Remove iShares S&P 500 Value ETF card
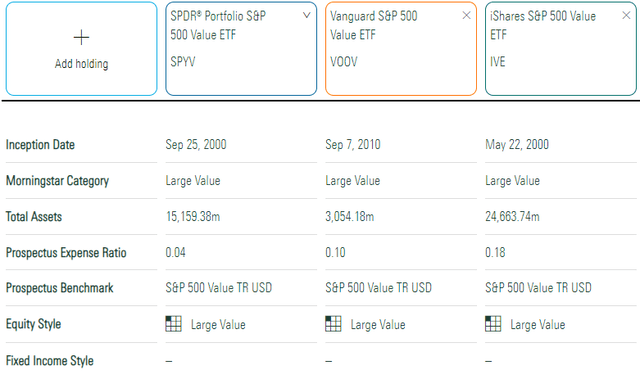This screenshot has width=640, height=379. pos(626,16)
